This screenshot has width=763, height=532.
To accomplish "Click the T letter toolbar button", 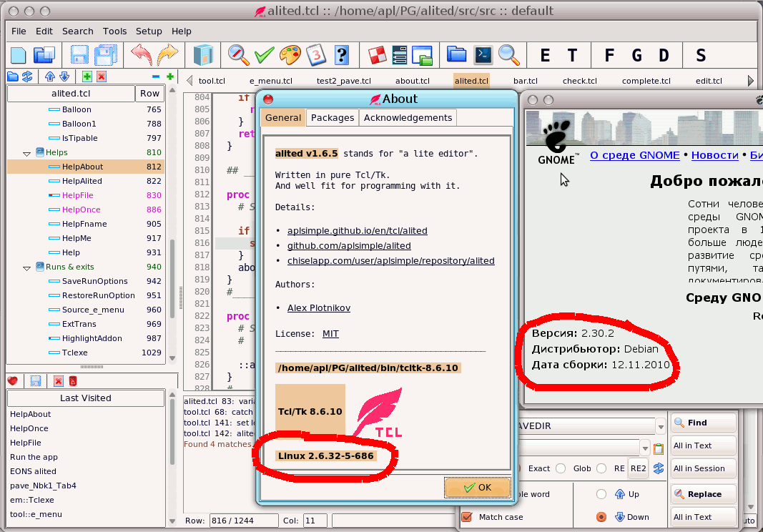I will coord(572,56).
